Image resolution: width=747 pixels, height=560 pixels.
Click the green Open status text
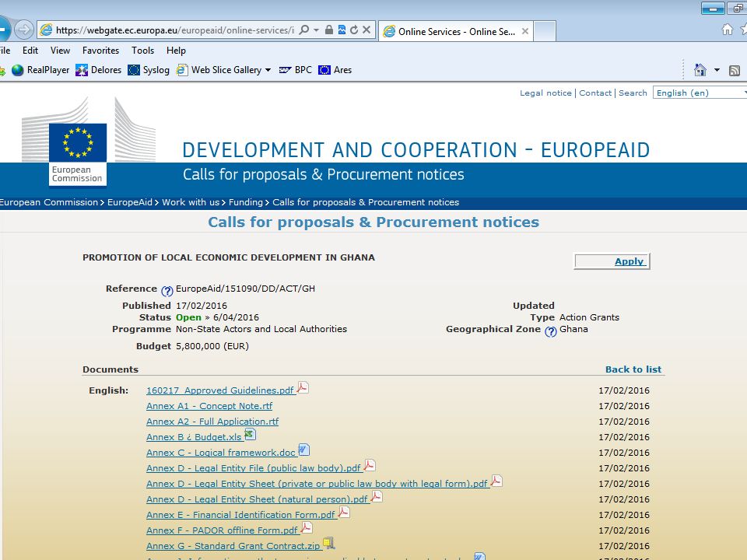coord(188,317)
